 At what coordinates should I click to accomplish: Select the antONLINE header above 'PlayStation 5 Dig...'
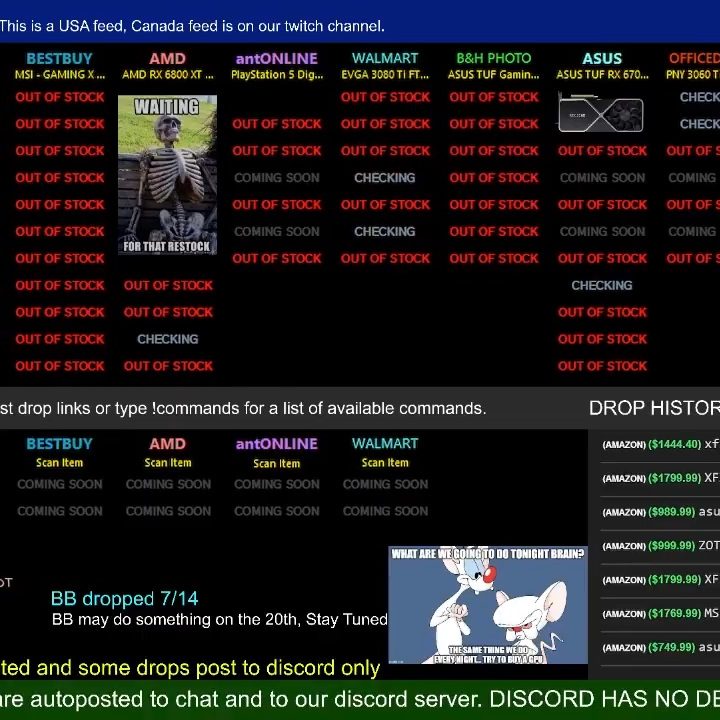pyautogui.click(x=276, y=58)
